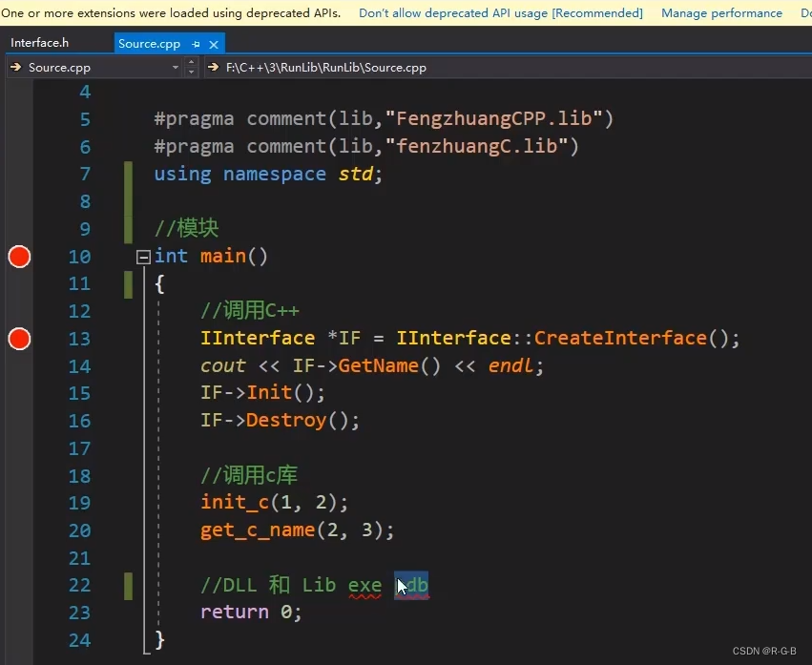Click the navigate-to arrow beside the scope dropdown
This screenshot has height=665, width=812.
point(14,68)
